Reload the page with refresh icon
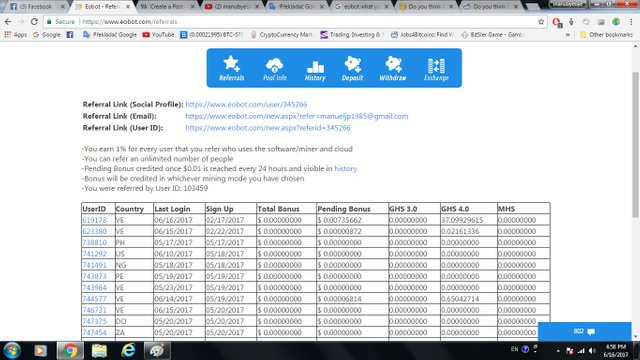The width and height of the screenshot is (640, 360). click(34, 22)
